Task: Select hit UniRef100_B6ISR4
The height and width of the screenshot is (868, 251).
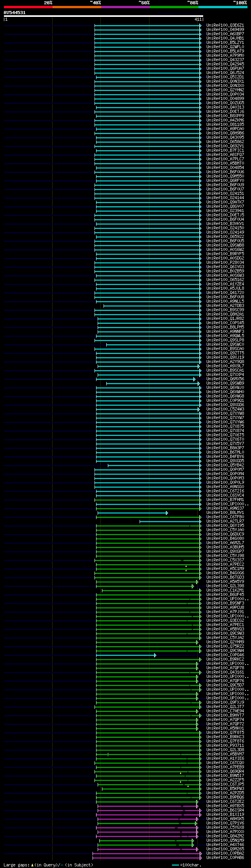Action: 225,810
